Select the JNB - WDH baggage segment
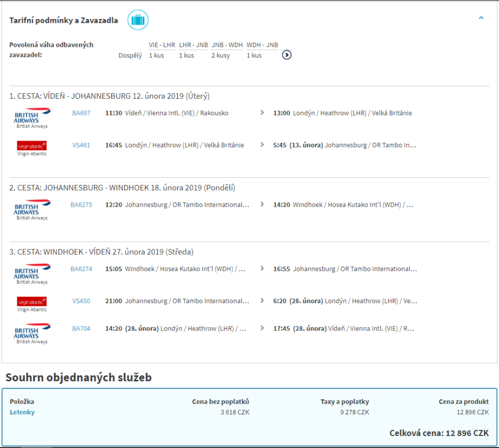The width and height of the screenshot is (499, 448). (227, 45)
